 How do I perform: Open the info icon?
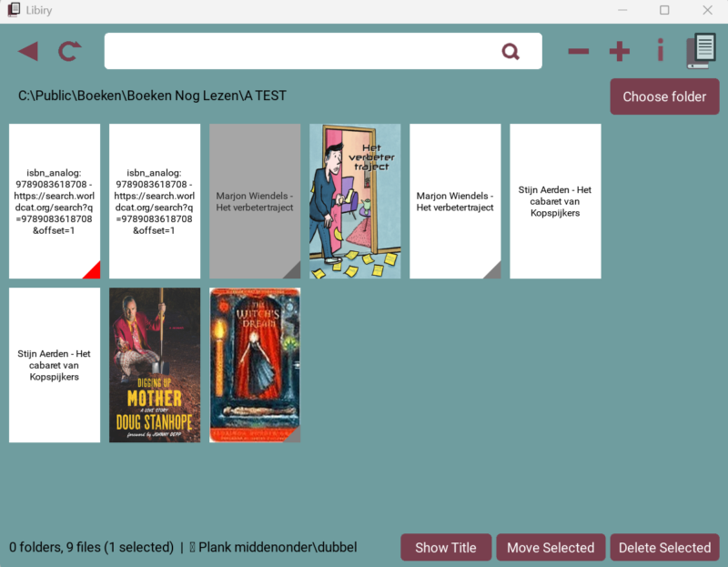[661, 51]
